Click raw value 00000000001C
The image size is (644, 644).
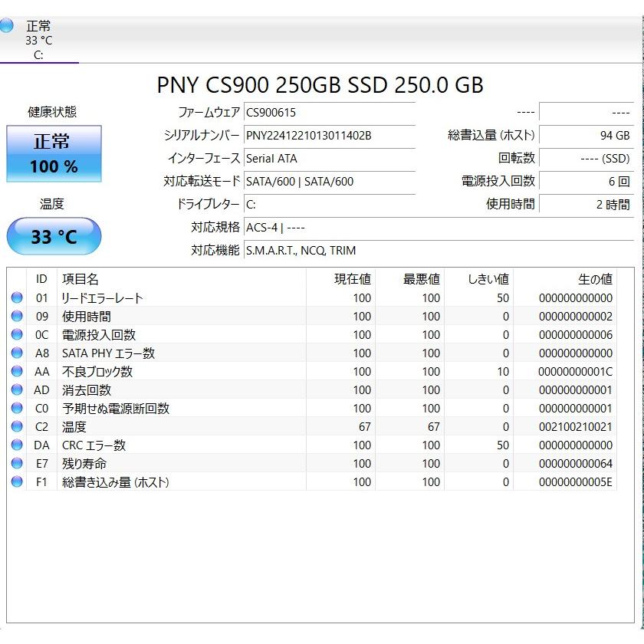[x=576, y=372]
